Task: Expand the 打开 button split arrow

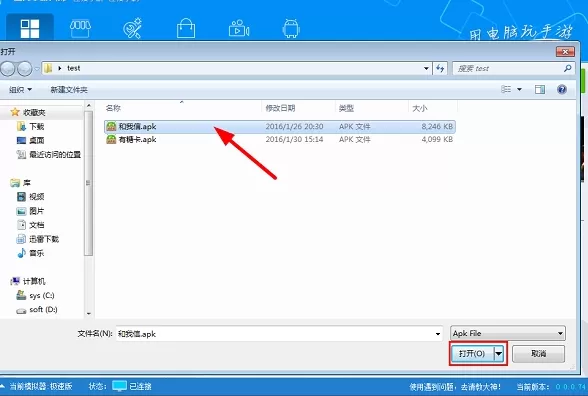Action: (499, 353)
